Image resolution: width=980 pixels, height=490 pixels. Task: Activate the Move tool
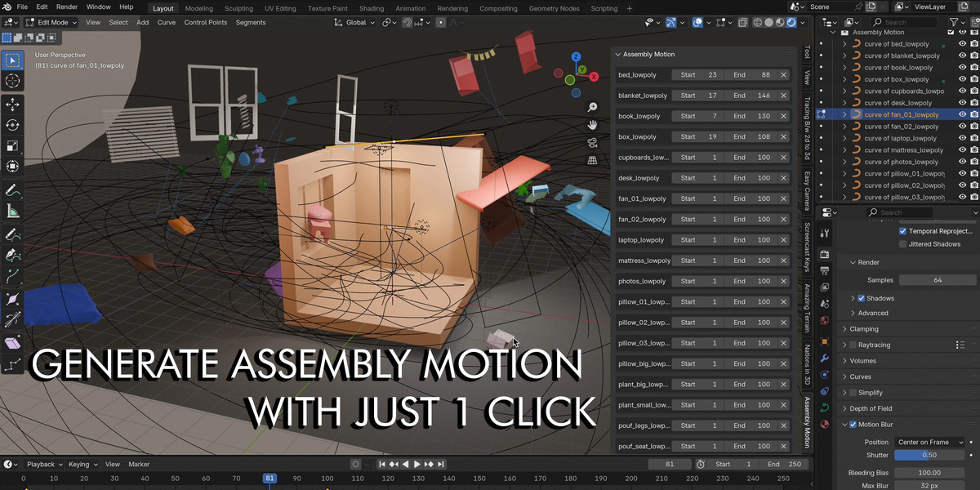12,105
